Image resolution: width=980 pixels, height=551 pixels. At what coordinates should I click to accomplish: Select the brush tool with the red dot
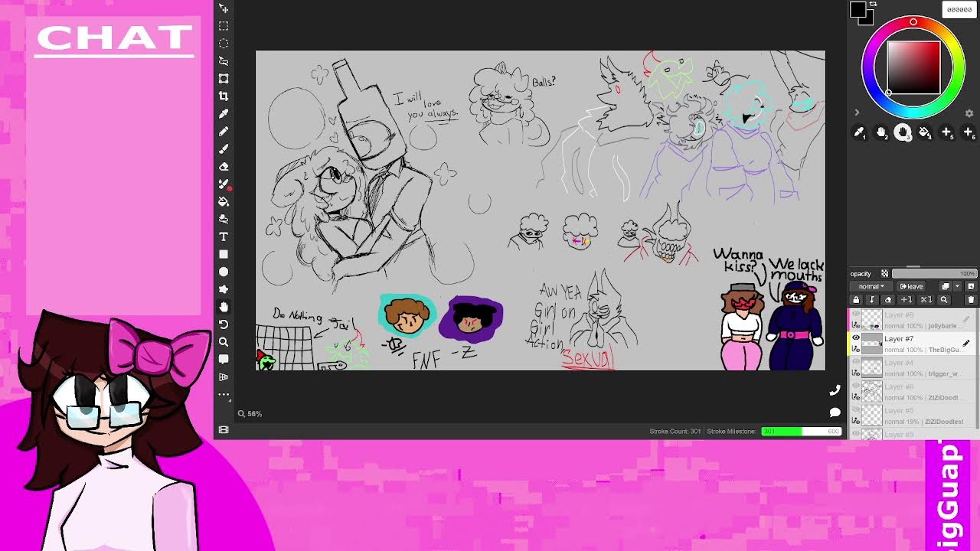coord(224,184)
